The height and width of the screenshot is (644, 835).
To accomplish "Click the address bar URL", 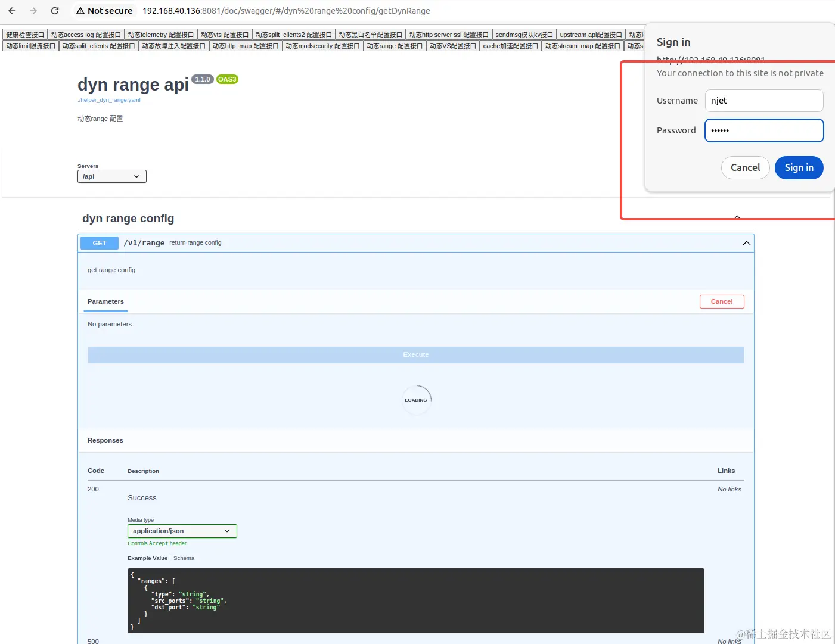I will point(286,11).
